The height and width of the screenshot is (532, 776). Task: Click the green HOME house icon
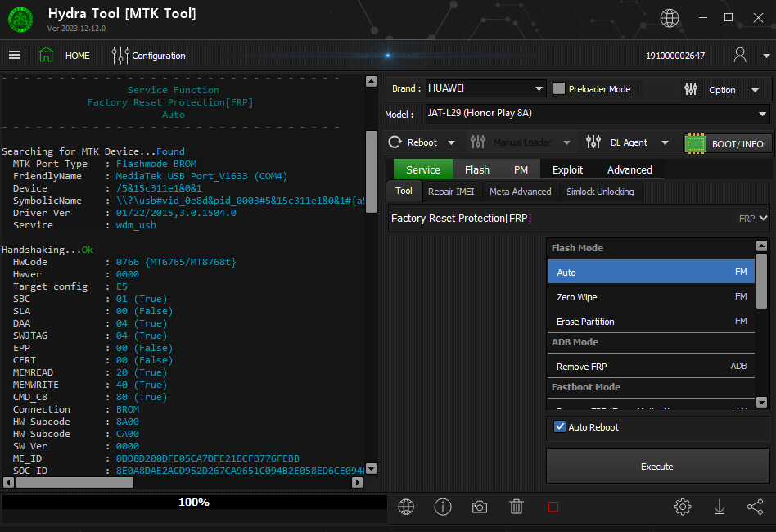[46, 55]
